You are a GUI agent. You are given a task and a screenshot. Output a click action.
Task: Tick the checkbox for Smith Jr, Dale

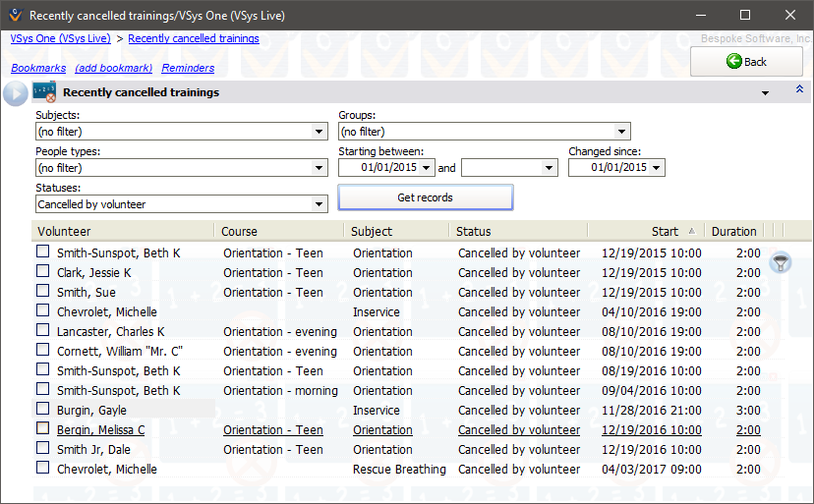coord(42,448)
